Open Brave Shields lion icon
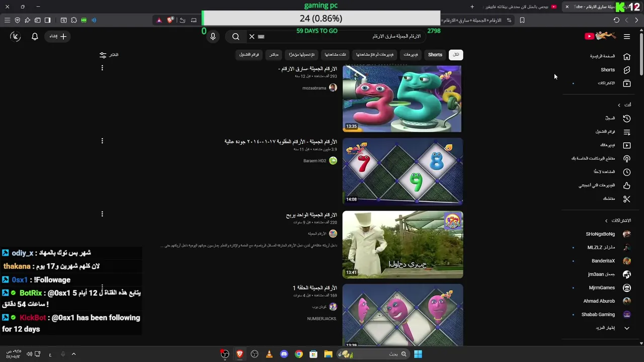The width and height of the screenshot is (644, 362). [170, 20]
